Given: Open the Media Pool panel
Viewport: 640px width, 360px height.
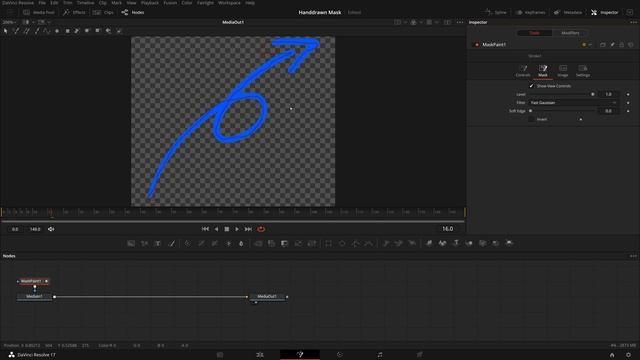Looking at the screenshot, I should click(39, 13).
